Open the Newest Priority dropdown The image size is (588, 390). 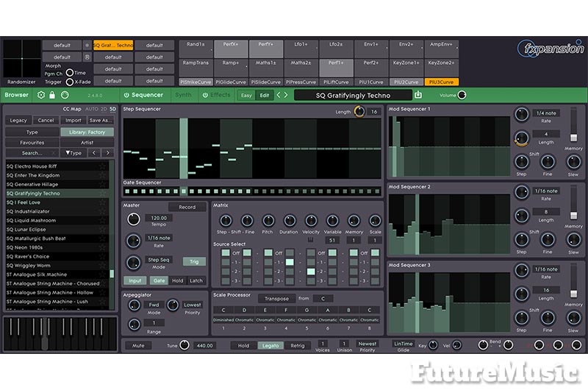point(367,344)
